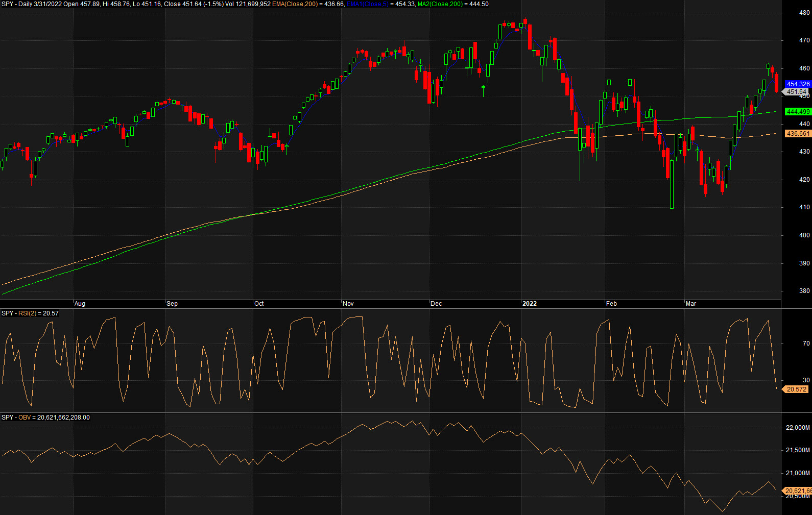Viewport: 812px width, 515px height.
Task: Click the 420 price axis label
Action: coord(804,180)
